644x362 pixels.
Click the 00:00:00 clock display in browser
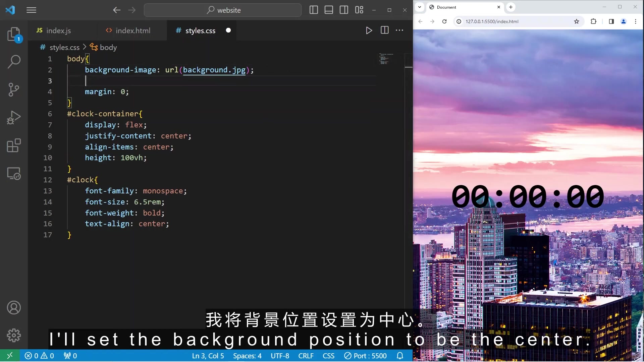pos(528,196)
